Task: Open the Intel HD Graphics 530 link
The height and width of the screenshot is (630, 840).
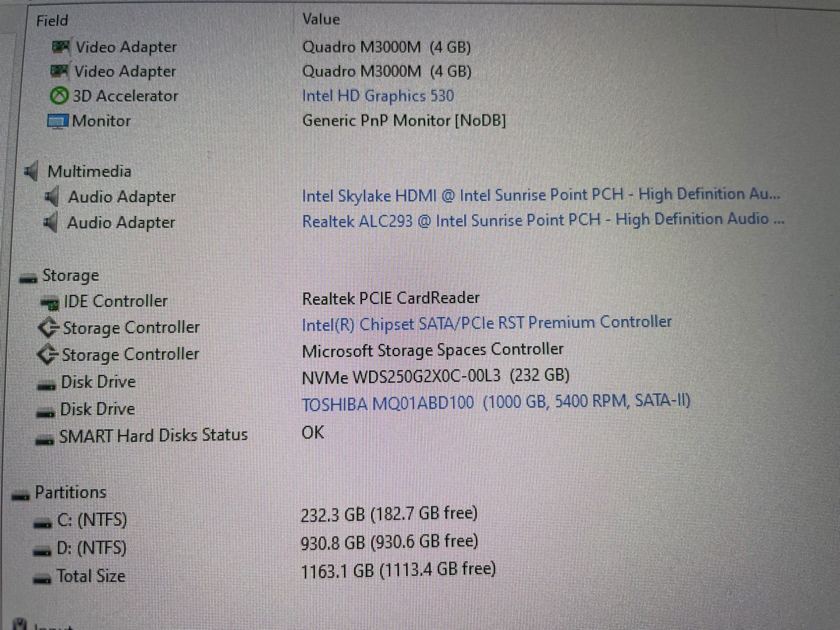Action: (378, 96)
